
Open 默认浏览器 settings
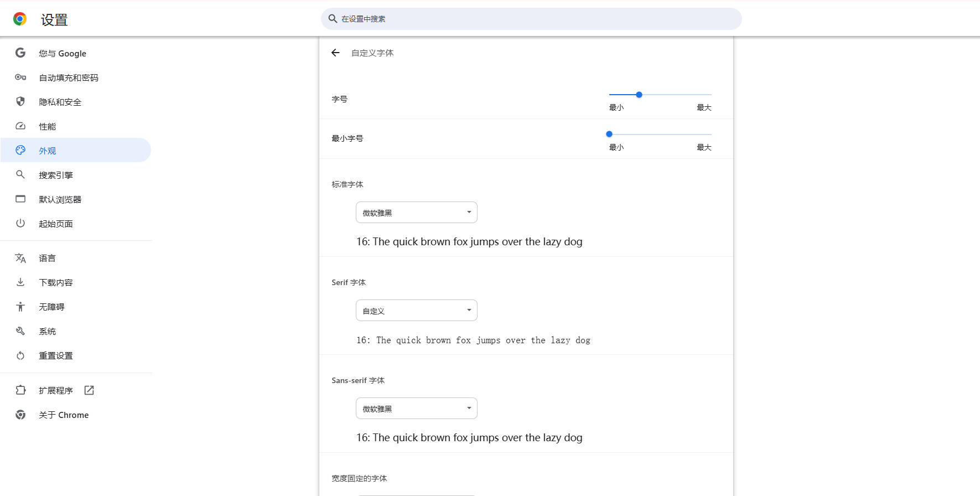76,199
